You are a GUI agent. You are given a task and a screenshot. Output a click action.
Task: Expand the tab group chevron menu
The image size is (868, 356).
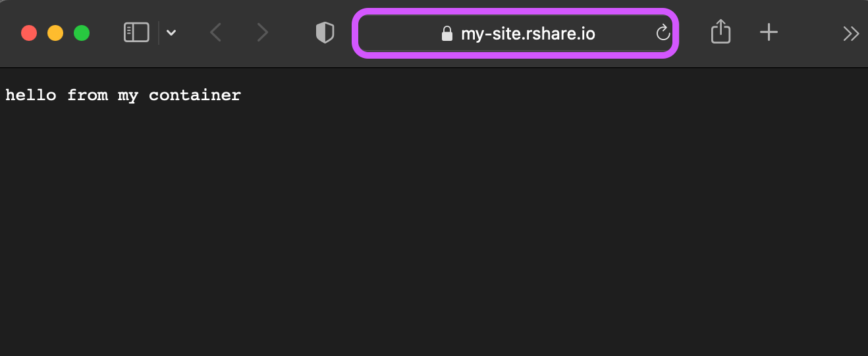[x=171, y=33]
